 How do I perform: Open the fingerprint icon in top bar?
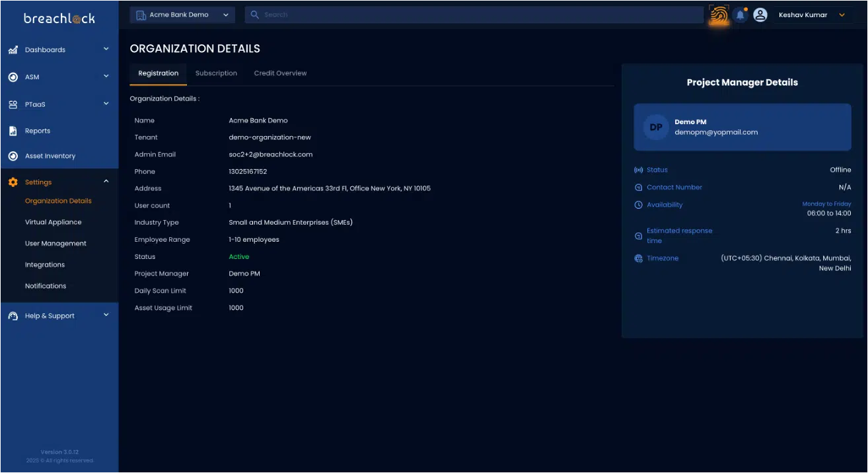719,15
